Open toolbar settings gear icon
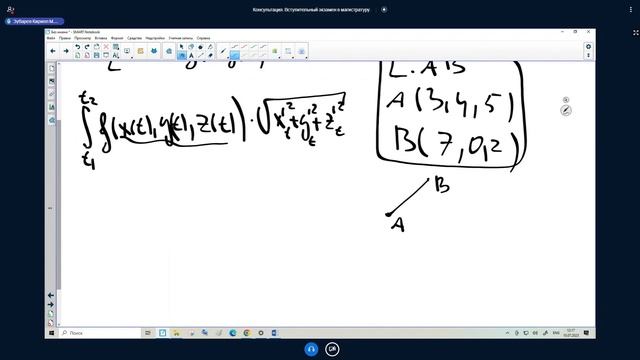 tap(588, 47)
